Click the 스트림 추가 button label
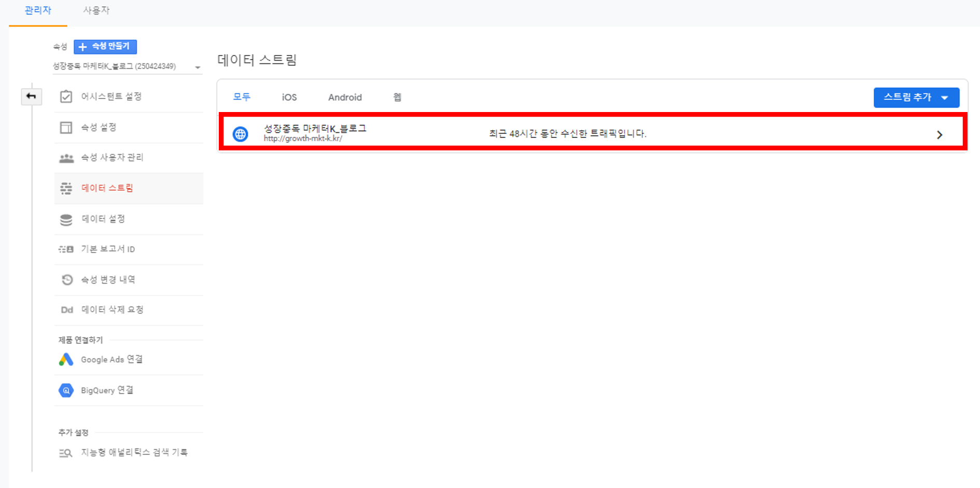The width and height of the screenshot is (980, 488). pyautogui.click(x=907, y=97)
